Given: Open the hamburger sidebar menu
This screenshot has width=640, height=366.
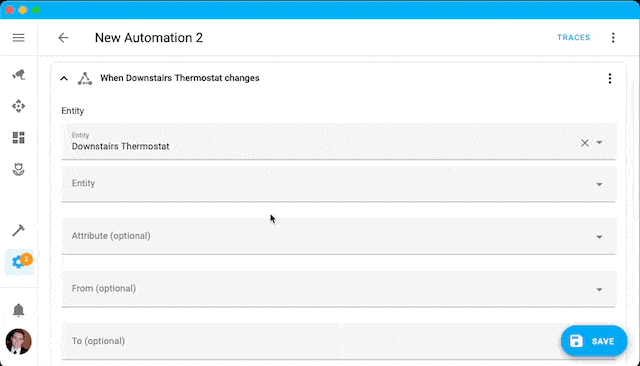Looking at the screenshot, I should [x=18, y=38].
